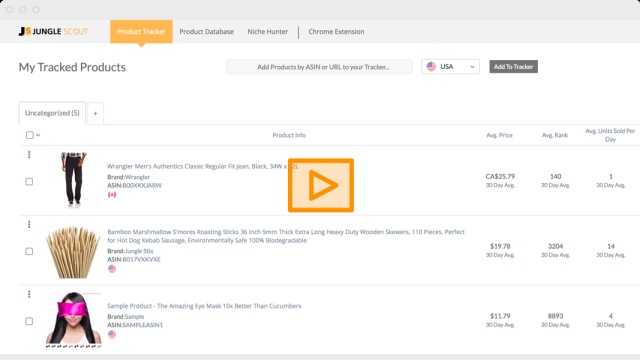Click the 14 units sold per day value
This screenshot has width=640, height=360.
[x=611, y=246]
